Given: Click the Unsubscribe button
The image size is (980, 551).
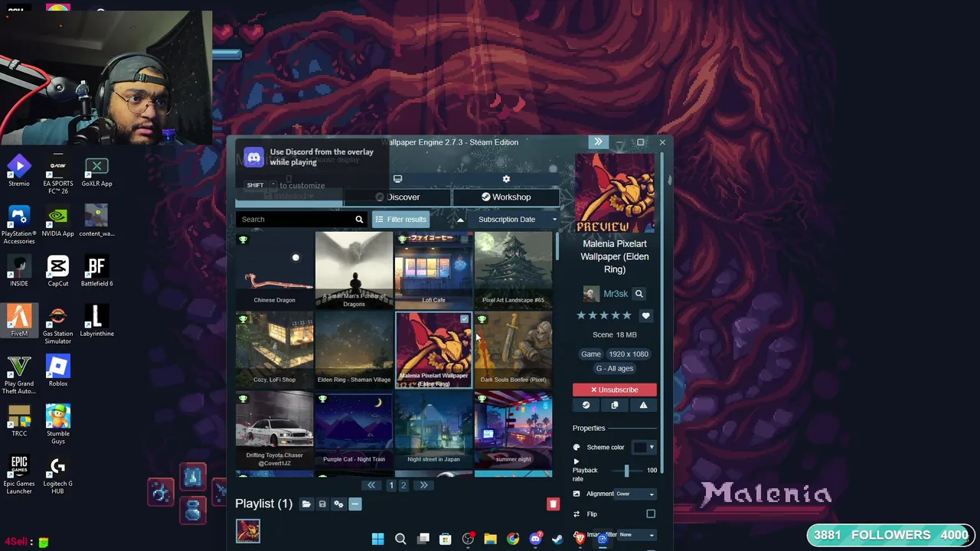Looking at the screenshot, I should click(614, 390).
